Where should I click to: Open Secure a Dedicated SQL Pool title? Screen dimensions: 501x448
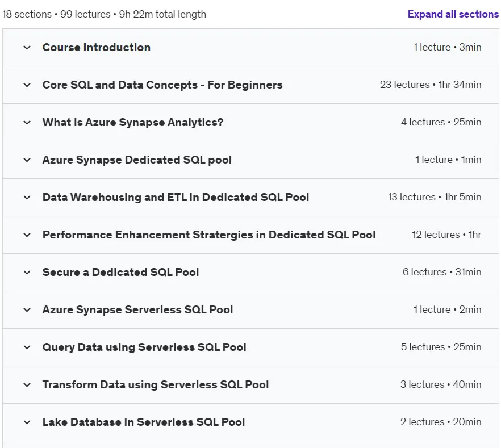coord(120,272)
